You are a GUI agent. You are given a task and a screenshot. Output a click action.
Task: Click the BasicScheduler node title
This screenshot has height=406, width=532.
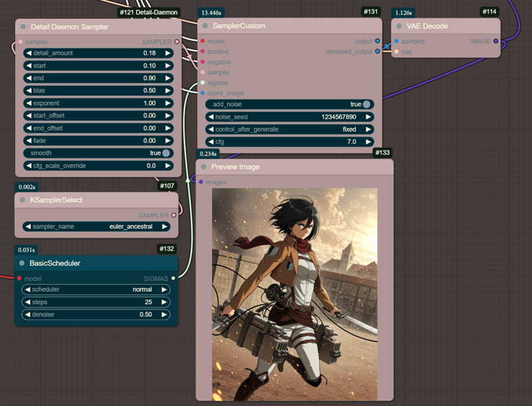[55, 263]
